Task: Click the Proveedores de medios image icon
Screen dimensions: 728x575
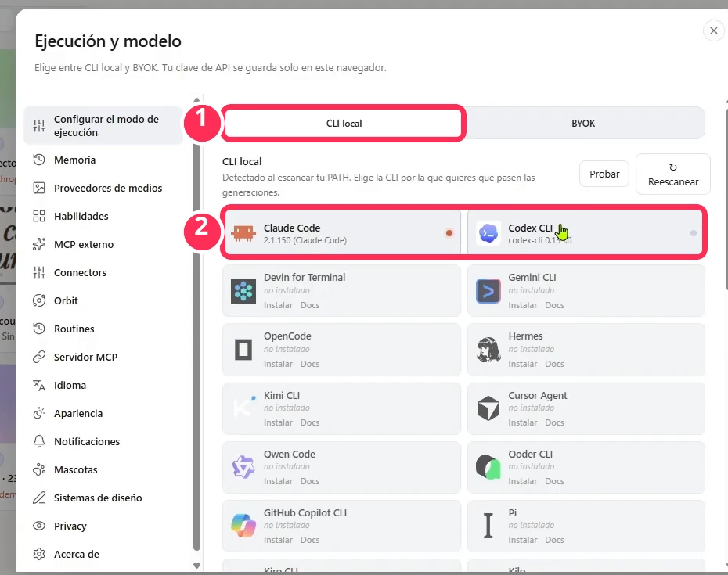Action: [39, 188]
